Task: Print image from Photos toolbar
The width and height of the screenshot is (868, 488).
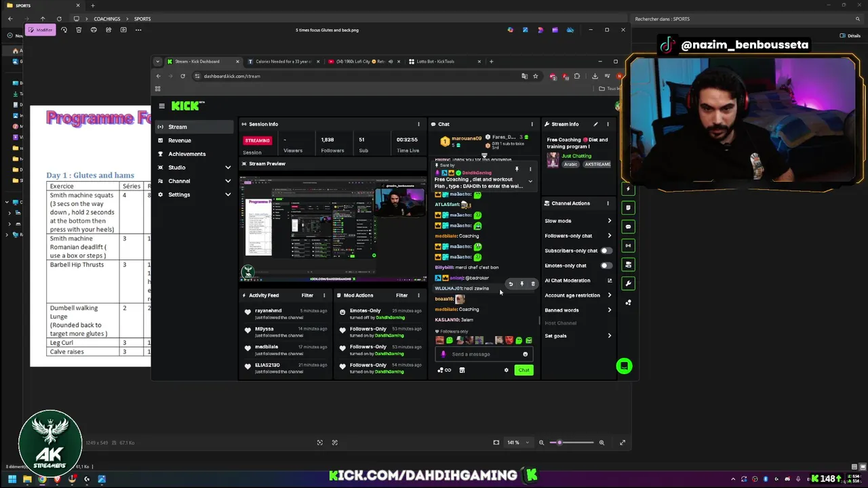Action: (94, 30)
